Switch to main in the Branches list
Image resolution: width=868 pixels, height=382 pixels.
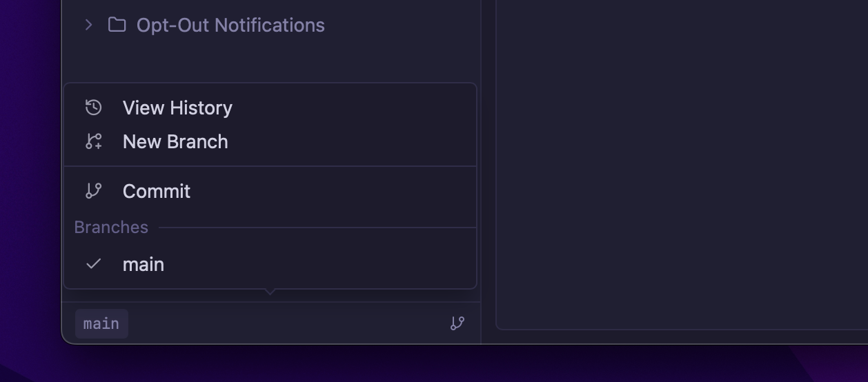144,264
